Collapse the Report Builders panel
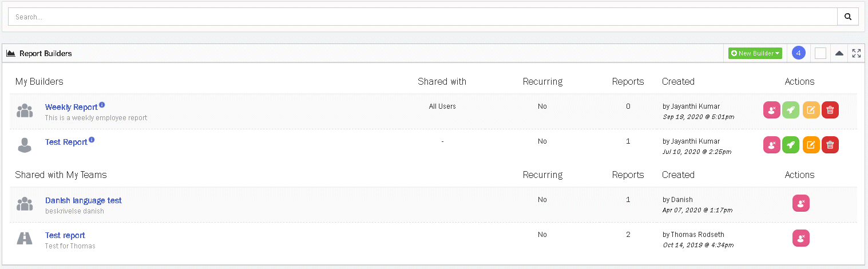This screenshot has width=868, height=269. click(839, 53)
